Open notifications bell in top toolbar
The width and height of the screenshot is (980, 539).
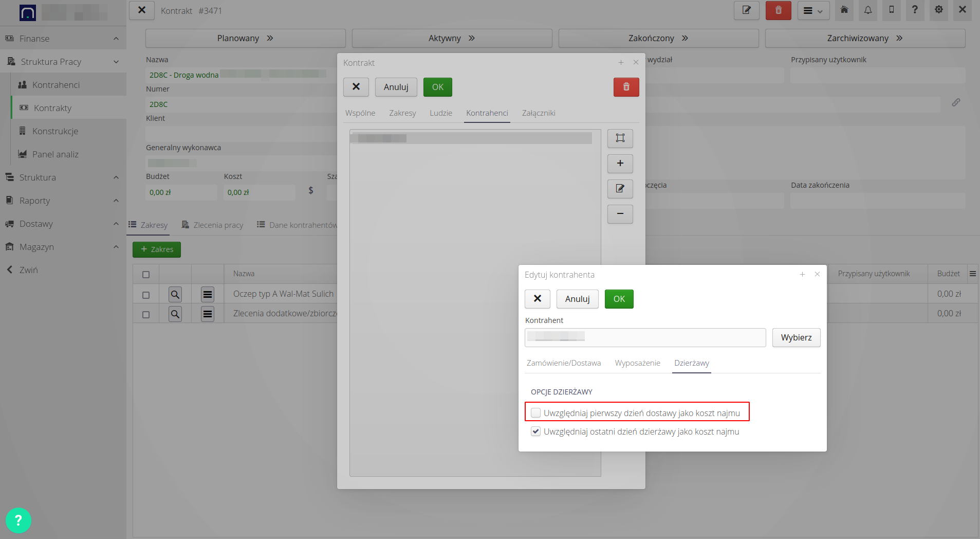[x=867, y=10]
